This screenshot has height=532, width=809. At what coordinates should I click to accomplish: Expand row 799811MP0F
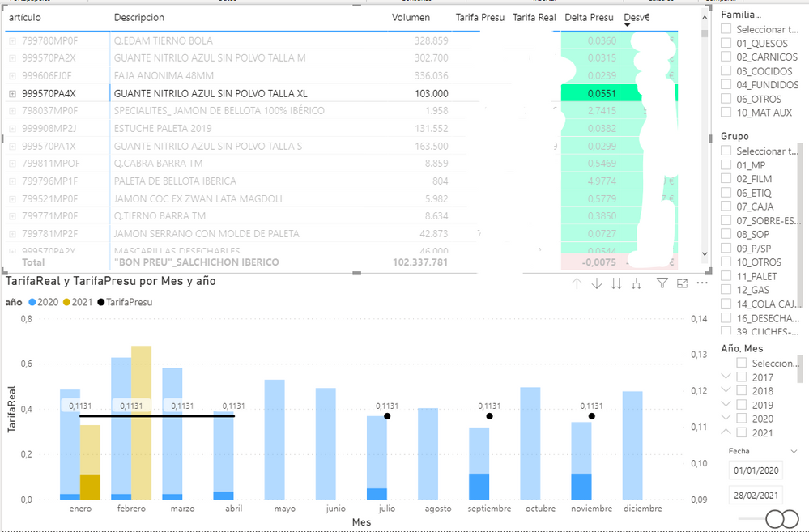click(x=12, y=164)
